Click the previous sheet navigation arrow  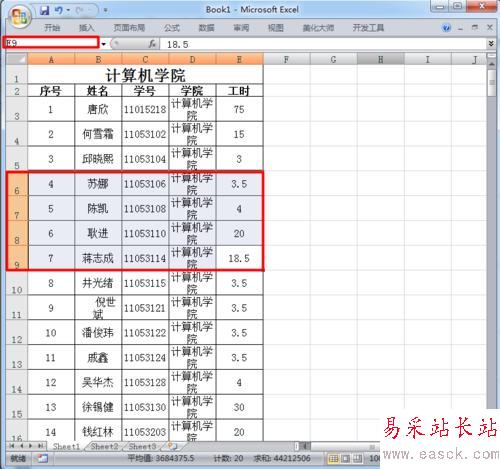tap(21, 446)
